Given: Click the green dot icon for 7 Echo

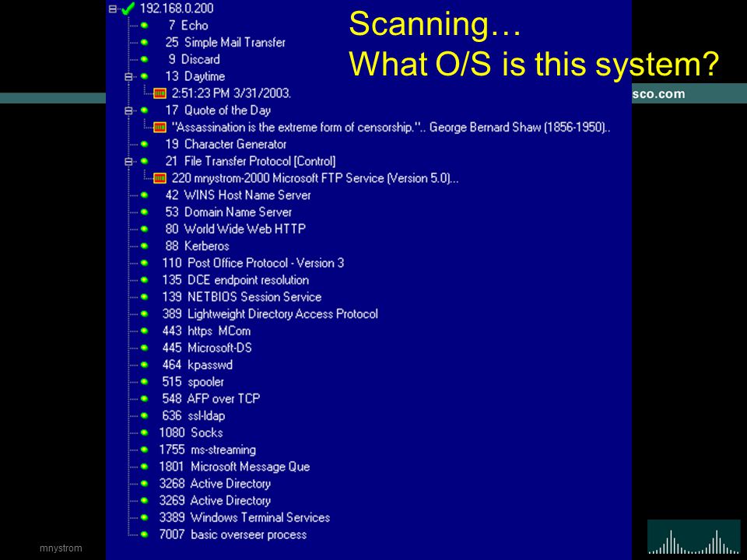Looking at the screenshot, I should (145, 26).
